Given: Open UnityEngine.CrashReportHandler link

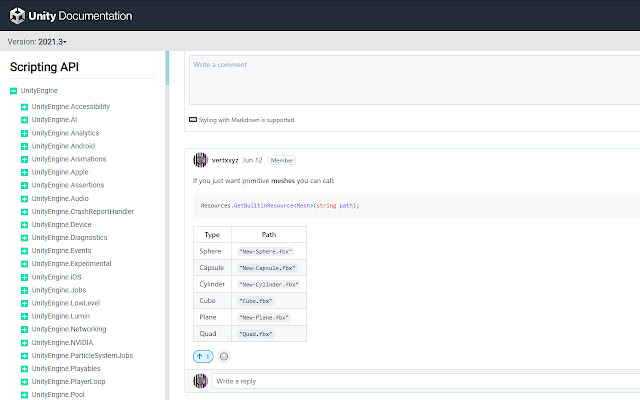Looking at the screenshot, I should tap(83, 211).
